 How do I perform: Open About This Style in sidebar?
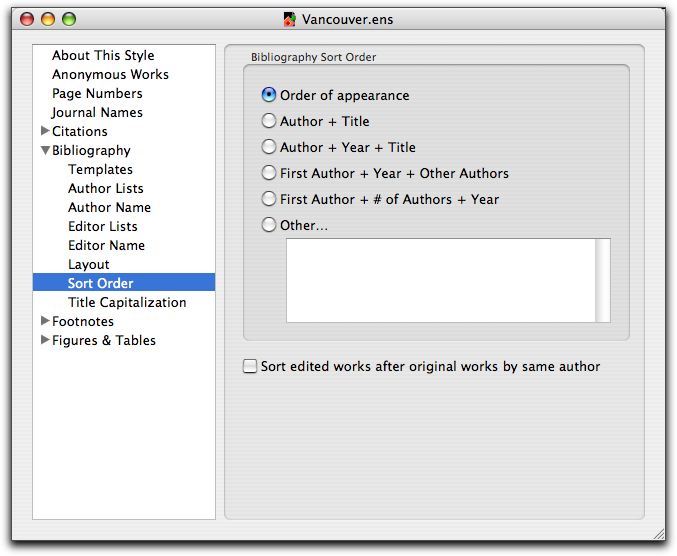(103, 55)
